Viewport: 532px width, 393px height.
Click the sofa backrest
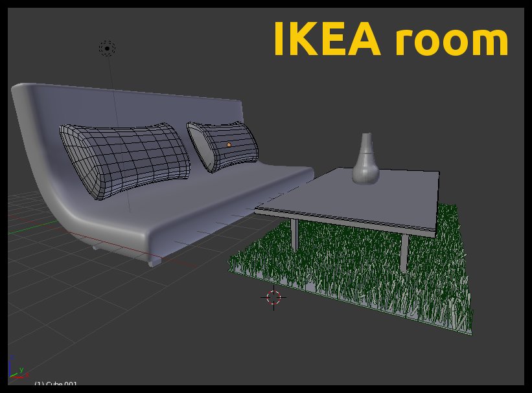[x=135, y=109]
